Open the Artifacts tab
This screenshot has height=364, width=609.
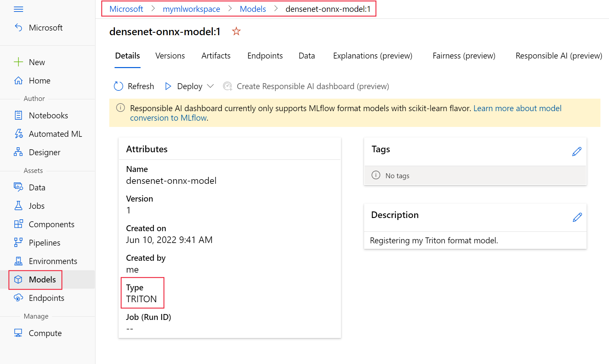coord(216,56)
